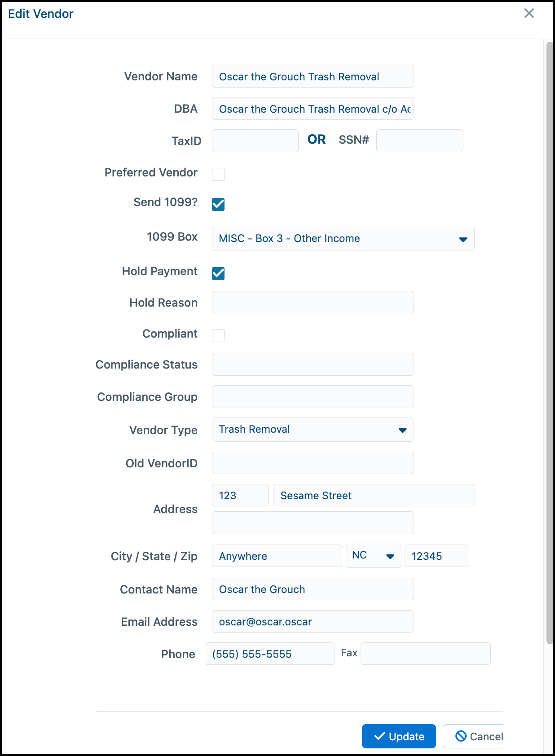Cancel editing the vendor
This screenshot has width=555, height=756.
473,736
